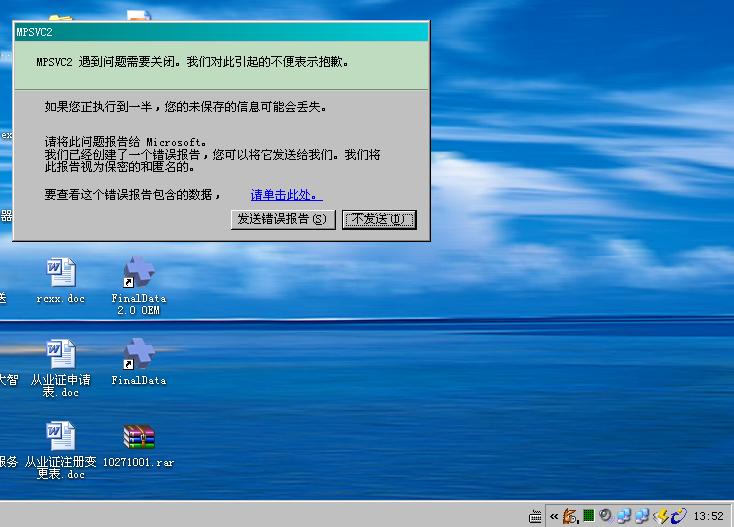
Task: Click the text '要查看这个错误报告包含的数据'
Action: 129,195
